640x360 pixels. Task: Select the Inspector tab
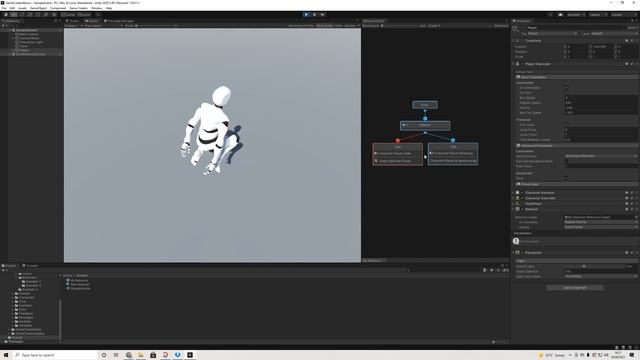522,21
